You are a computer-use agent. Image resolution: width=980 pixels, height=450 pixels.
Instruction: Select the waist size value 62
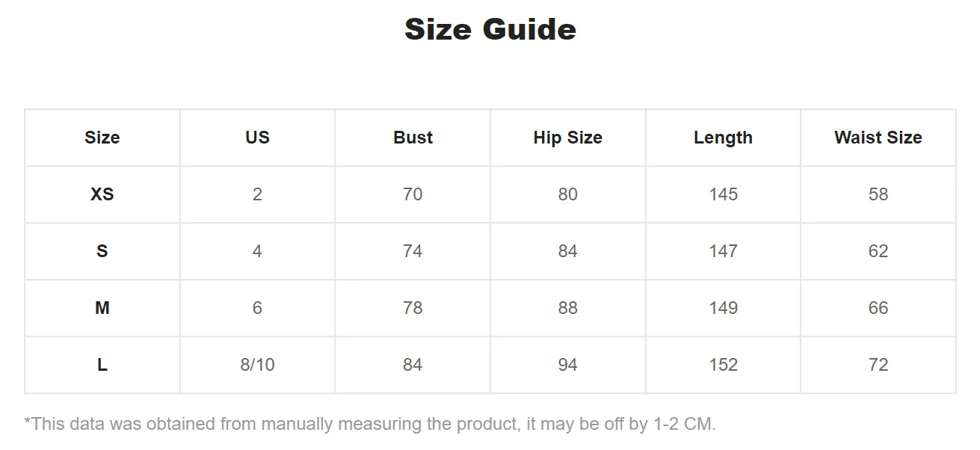tap(878, 251)
